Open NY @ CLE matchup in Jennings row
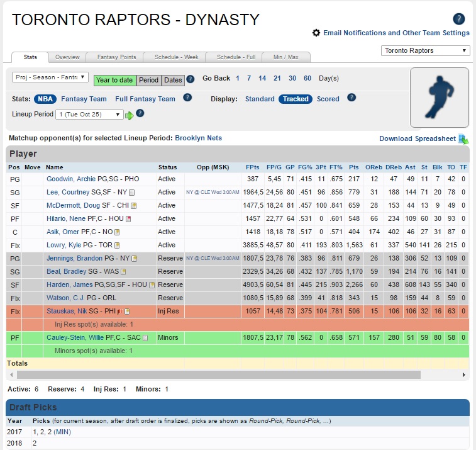Screen dimensions: 476x450 (x=213, y=258)
